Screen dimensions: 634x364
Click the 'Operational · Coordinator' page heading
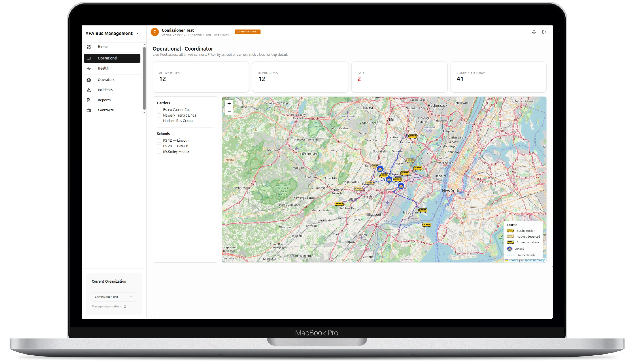(183, 49)
